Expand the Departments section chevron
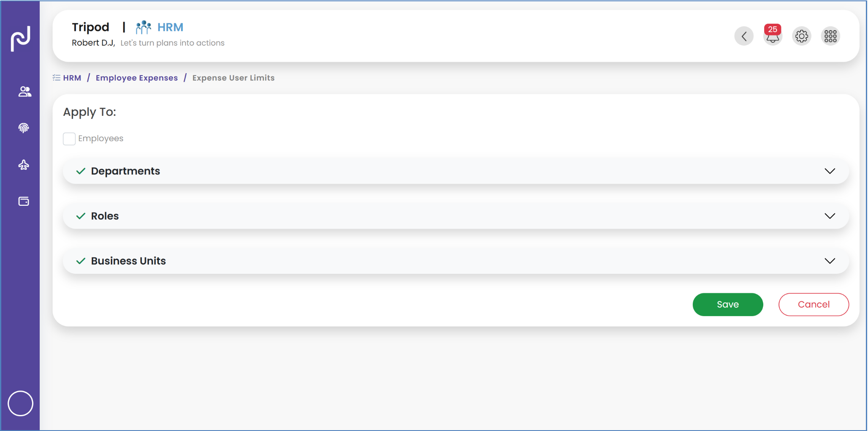Screen dimensions: 868x431 click(x=830, y=171)
